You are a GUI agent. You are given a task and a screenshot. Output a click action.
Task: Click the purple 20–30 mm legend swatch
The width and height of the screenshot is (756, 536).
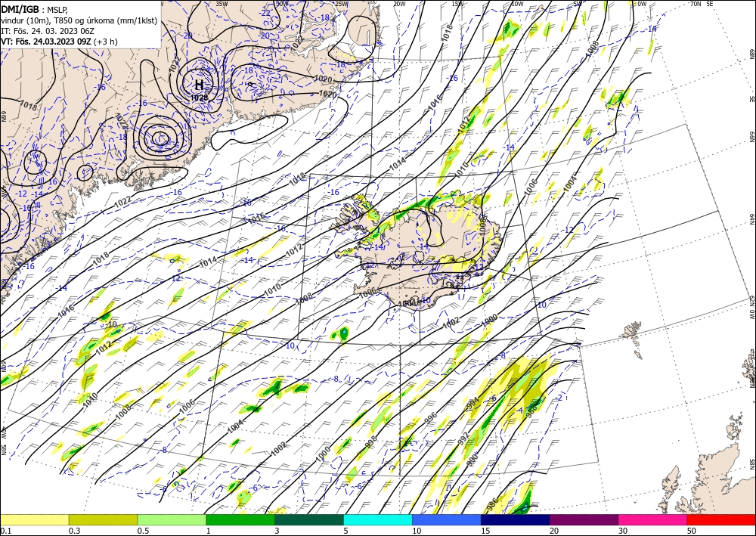point(584,519)
